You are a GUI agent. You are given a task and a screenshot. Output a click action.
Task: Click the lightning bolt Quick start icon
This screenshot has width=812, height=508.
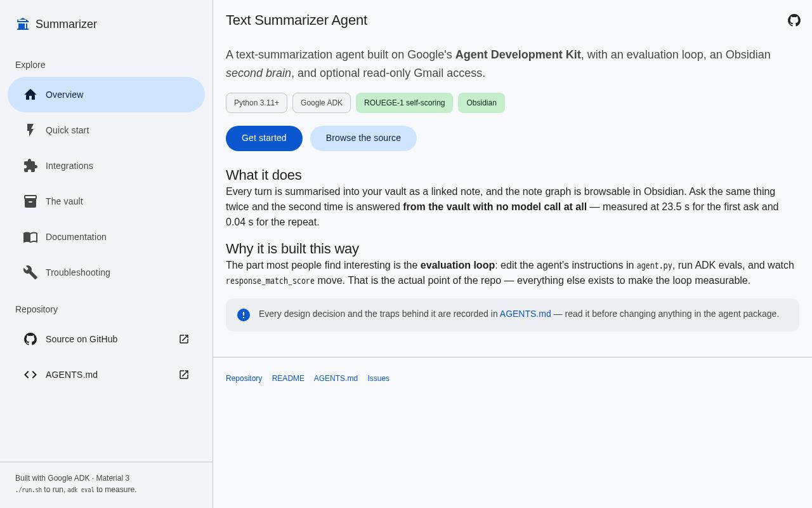click(30, 130)
